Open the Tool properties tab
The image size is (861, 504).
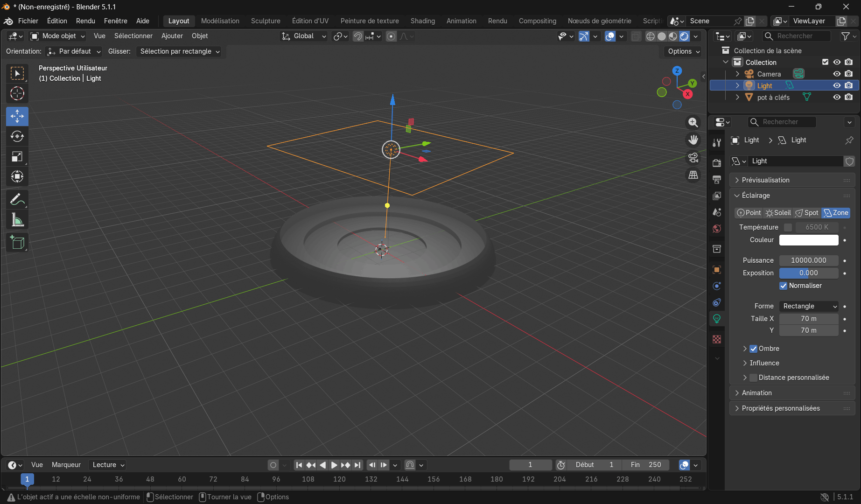pyautogui.click(x=717, y=143)
